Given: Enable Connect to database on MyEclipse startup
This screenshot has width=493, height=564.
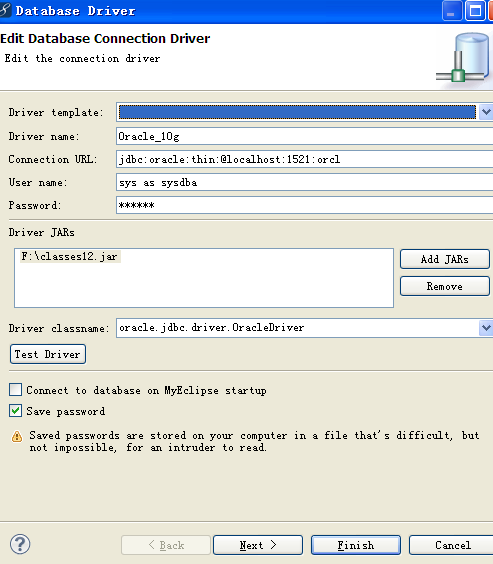Looking at the screenshot, I should [15, 390].
